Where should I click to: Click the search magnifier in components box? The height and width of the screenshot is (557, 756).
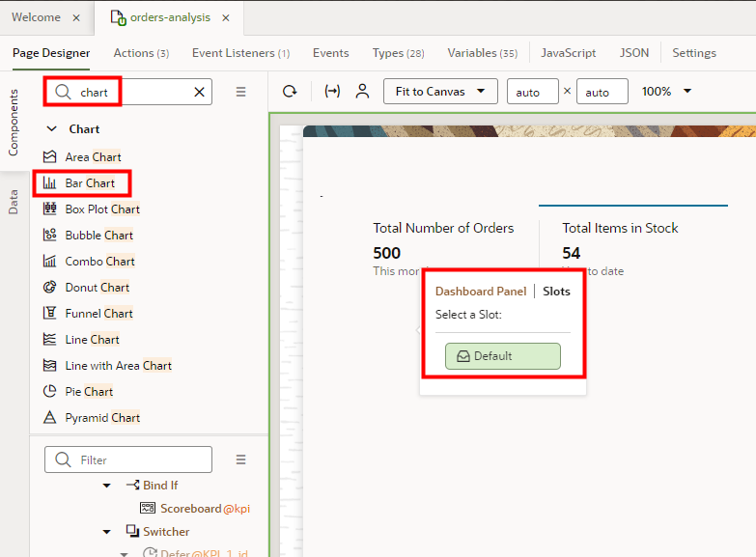pos(63,92)
